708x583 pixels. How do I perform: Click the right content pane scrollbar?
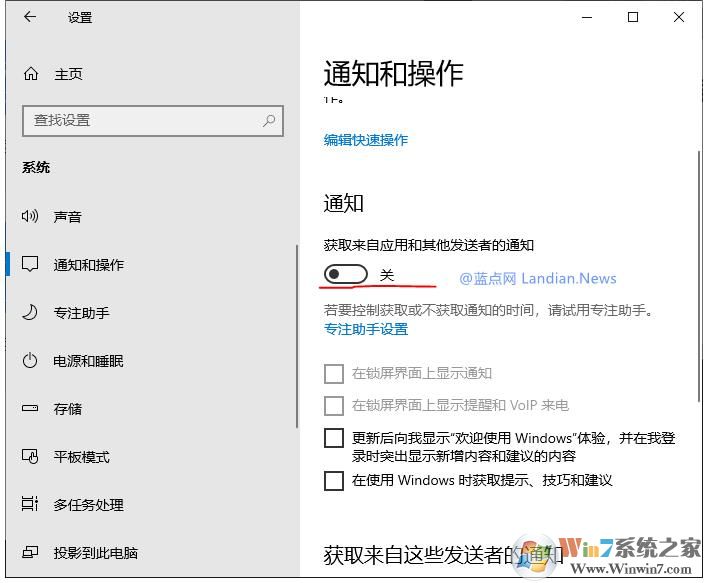(x=697, y=280)
